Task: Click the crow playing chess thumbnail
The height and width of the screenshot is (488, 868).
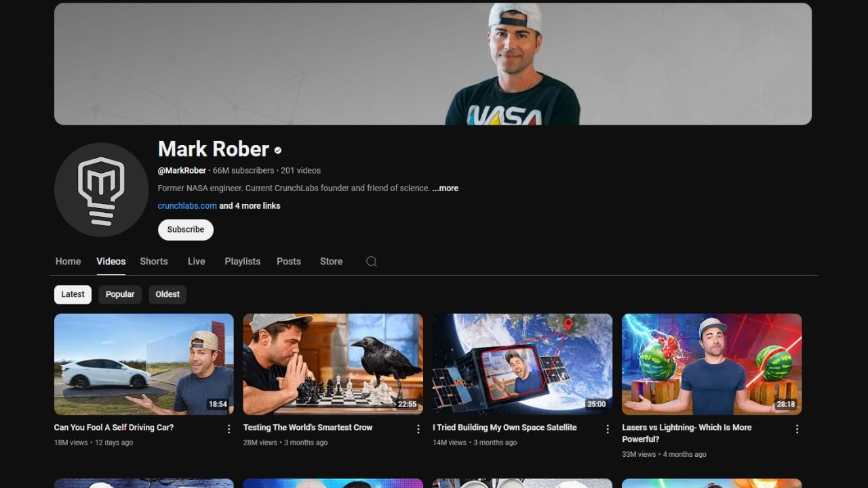Action: pos(333,364)
